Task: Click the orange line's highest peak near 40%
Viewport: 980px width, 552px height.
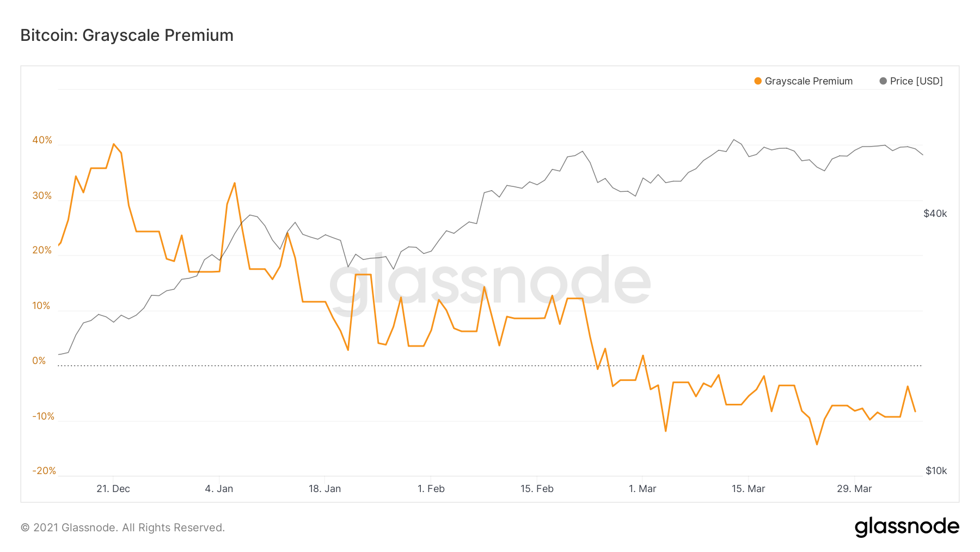Action: [113, 144]
